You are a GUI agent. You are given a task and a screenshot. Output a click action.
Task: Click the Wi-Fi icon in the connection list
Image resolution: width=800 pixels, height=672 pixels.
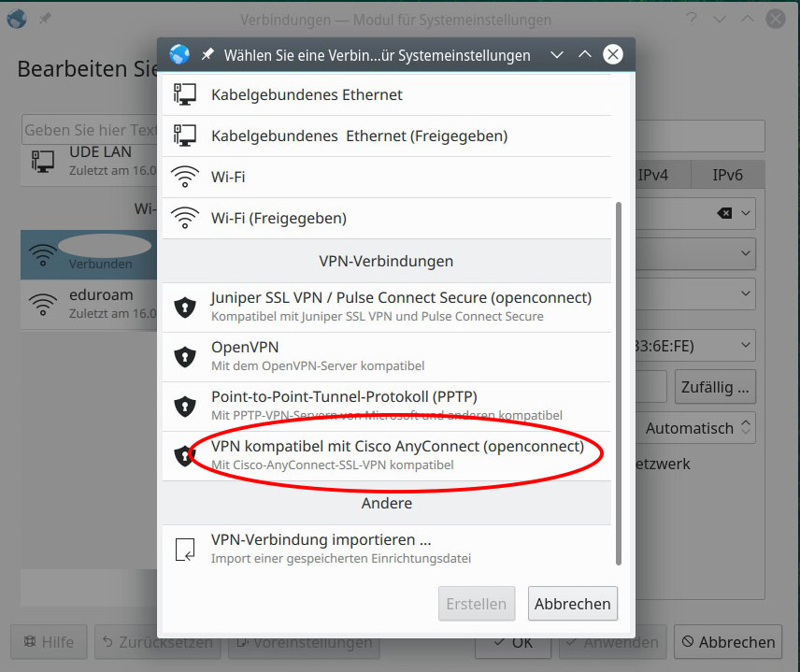click(x=184, y=175)
